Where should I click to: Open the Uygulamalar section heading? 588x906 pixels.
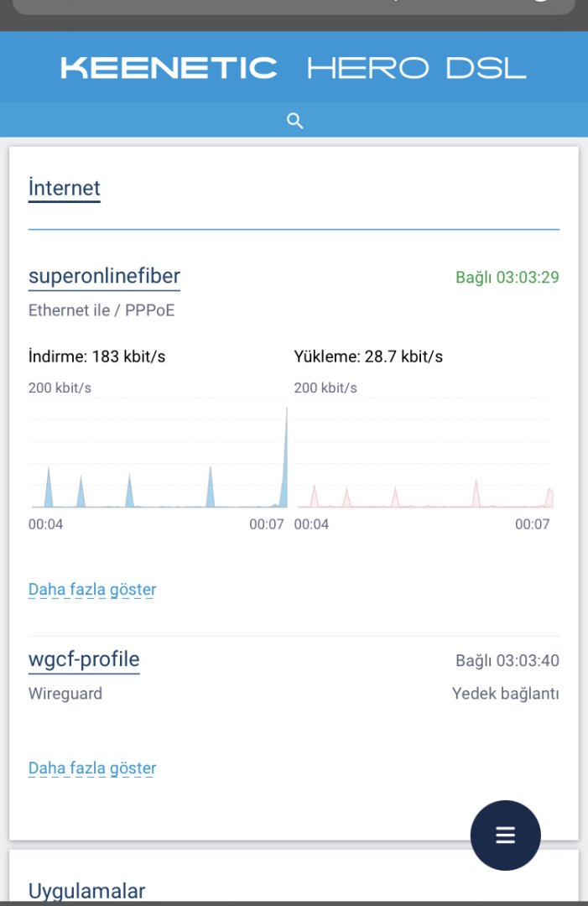click(86, 890)
